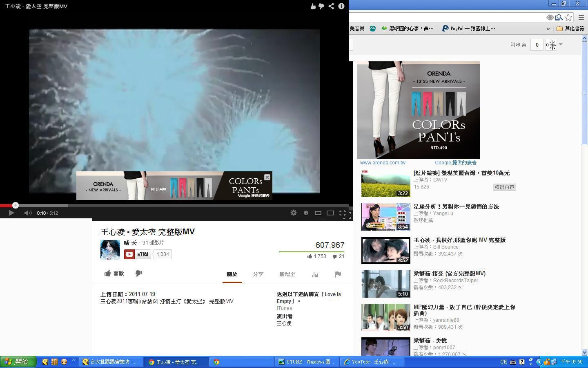Open 梁靜茹-接受 官方完整版MV thumbnail
588x368 pixels.
pos(385,284)
